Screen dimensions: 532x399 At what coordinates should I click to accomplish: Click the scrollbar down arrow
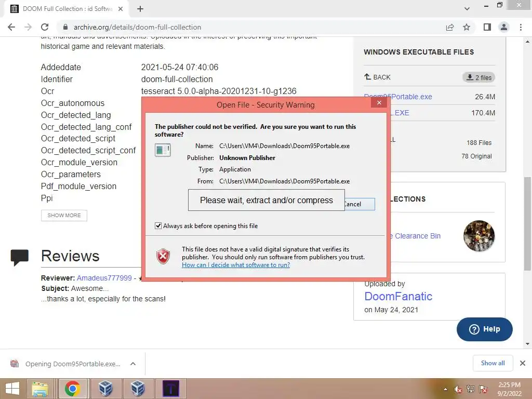[528, 344]
